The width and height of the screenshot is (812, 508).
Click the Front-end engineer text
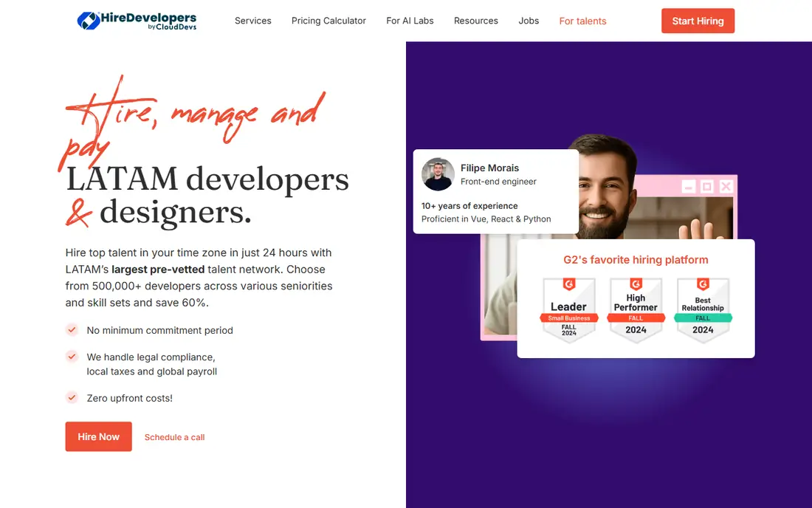(x=498, y=182)
